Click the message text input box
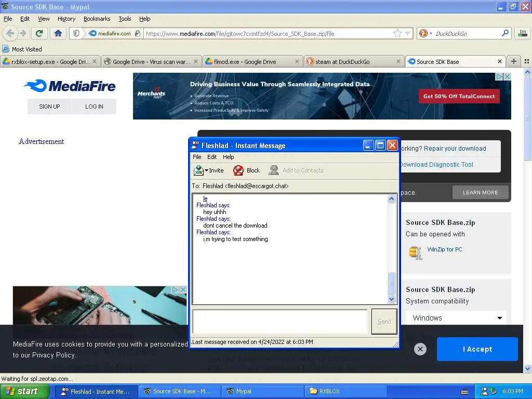The image size is (532, 399). [280, 321]
